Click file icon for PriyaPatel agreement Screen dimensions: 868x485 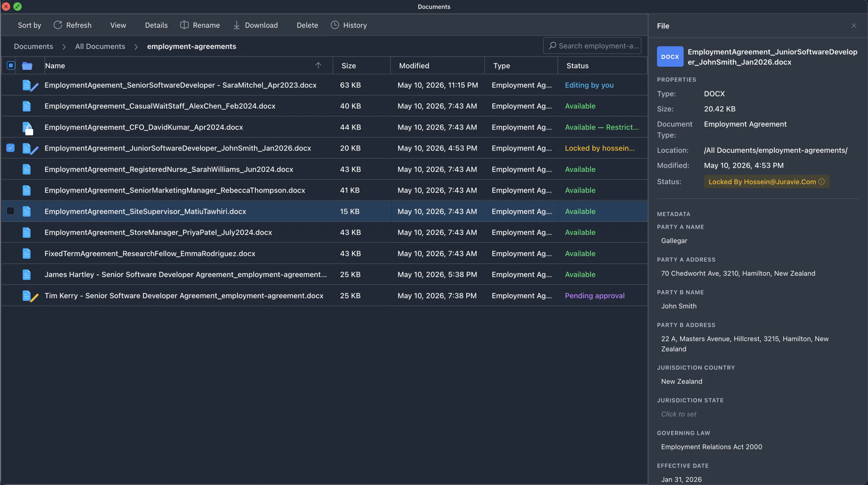[26, 232]
